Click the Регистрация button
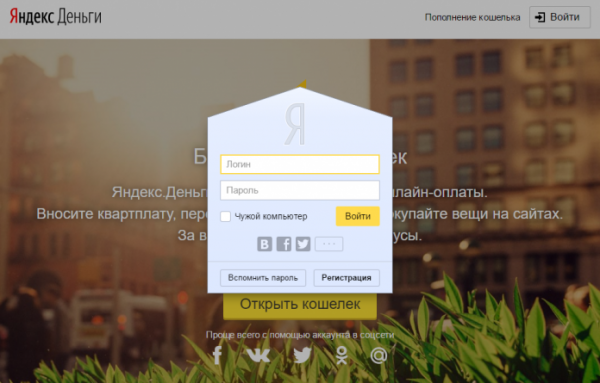This screenshot has height=383, width=600. (346, 278)
